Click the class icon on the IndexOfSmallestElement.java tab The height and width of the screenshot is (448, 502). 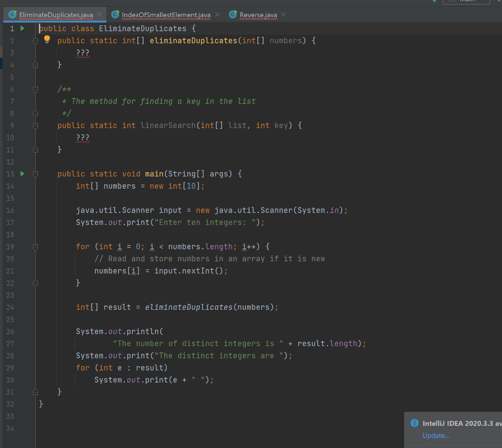pyautogui.click(x=115, y=14)
